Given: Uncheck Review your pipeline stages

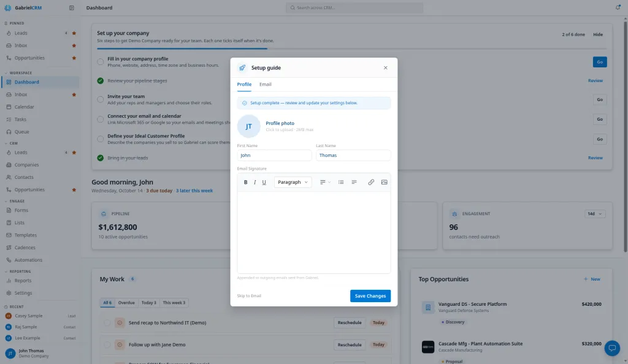Looking at the screenshot, I should (100, 81).
